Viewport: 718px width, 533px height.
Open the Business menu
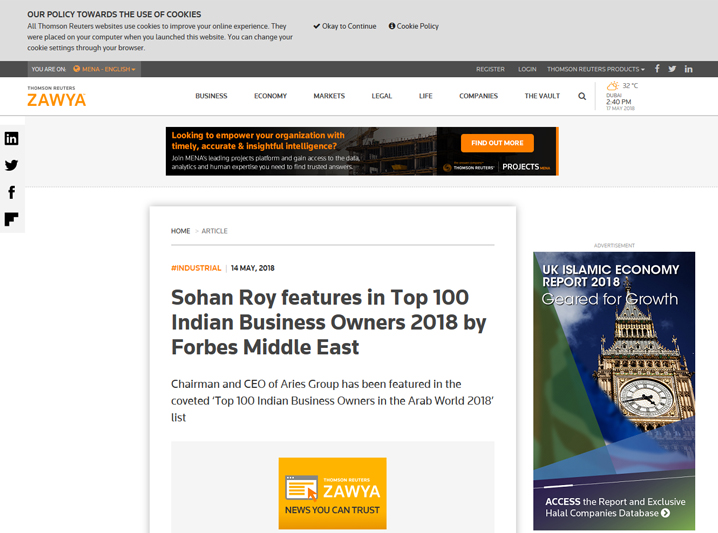point(211,96)
